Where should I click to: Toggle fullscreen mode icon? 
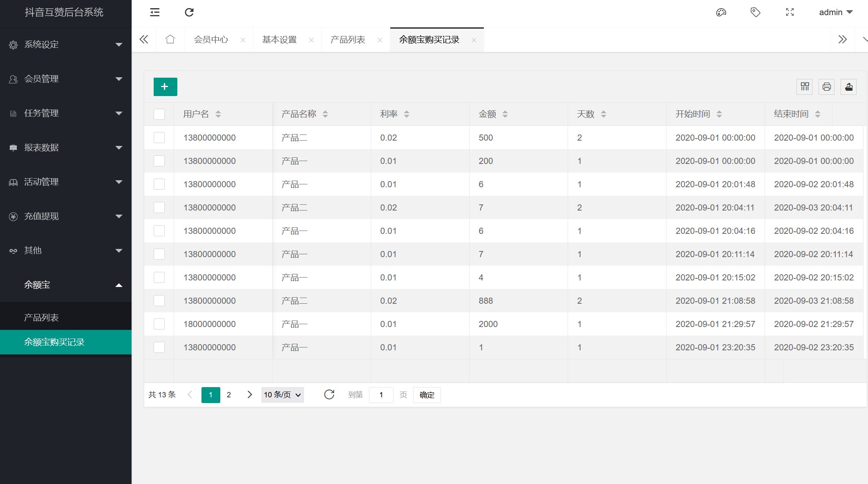[790, 12]
